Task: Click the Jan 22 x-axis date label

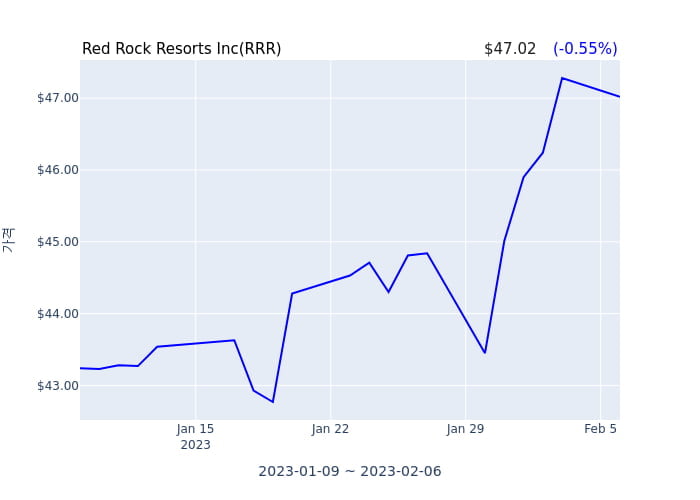Action: [330, 429]
